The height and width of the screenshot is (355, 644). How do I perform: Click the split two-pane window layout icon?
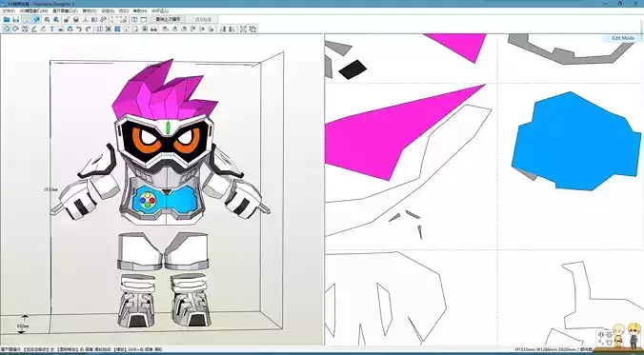[134, 19]
